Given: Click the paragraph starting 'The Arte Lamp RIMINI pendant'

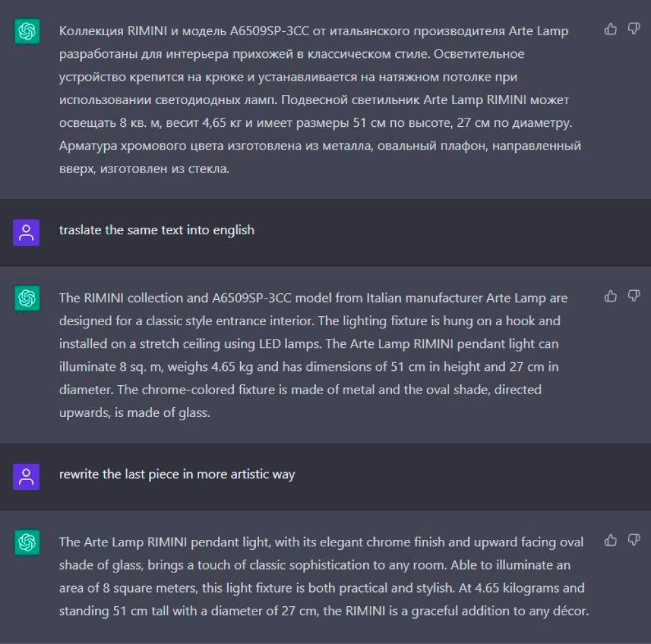Looking at the screenshot, I should tap(324, 576).
